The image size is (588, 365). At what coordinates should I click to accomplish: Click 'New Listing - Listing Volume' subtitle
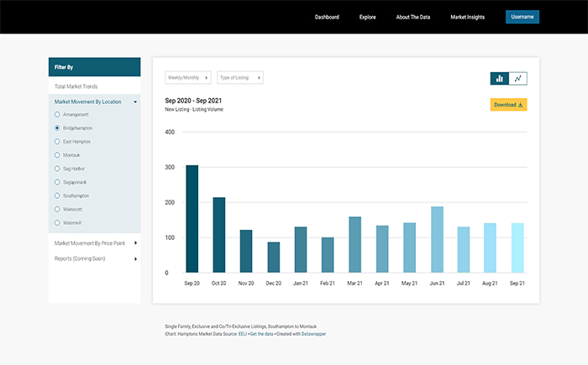[194, 109]
